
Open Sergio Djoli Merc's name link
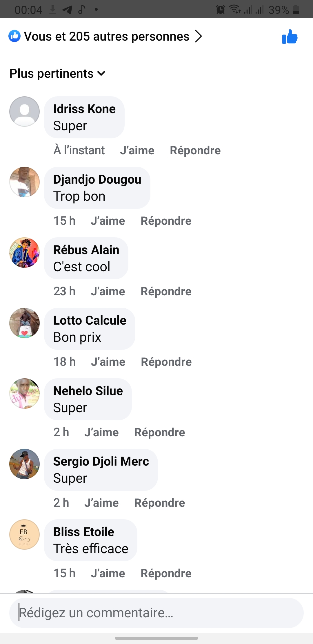tap(101, 462)
